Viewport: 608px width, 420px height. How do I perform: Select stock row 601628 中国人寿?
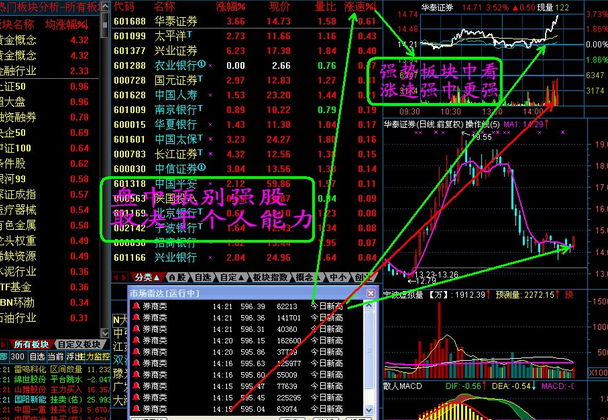(x=245, y=95)
